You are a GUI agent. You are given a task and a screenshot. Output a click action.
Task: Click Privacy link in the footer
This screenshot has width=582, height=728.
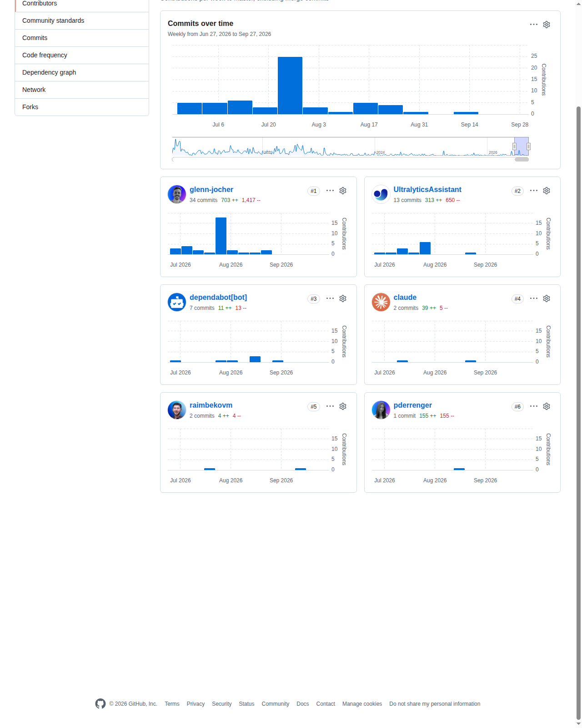[x=196, y=704]
